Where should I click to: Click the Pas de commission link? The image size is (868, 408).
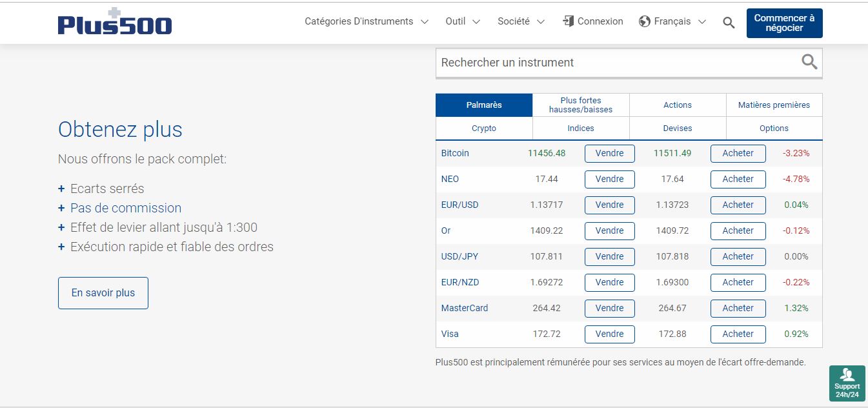point(126,208)
